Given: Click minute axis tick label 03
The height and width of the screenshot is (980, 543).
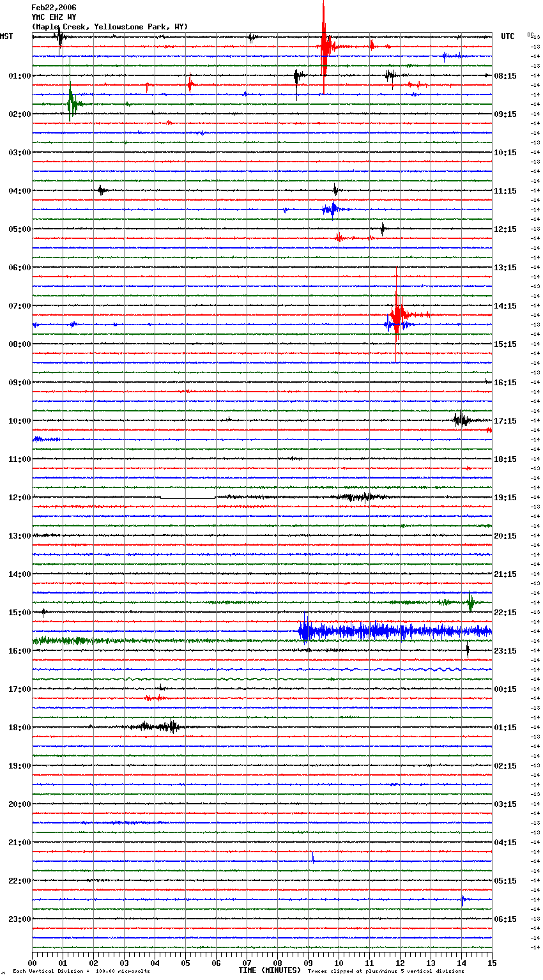Looking at the screenshot, I should (124, 963).
